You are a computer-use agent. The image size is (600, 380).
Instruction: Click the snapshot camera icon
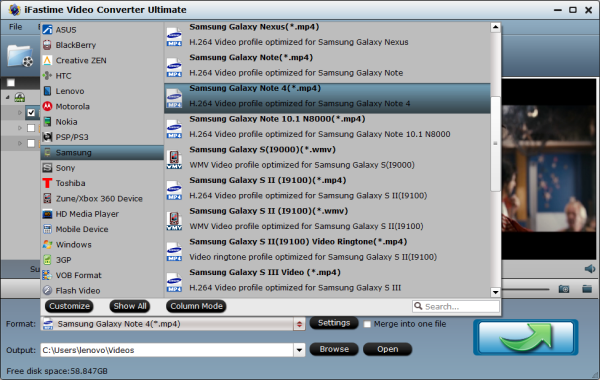click(x=564, y=289)
